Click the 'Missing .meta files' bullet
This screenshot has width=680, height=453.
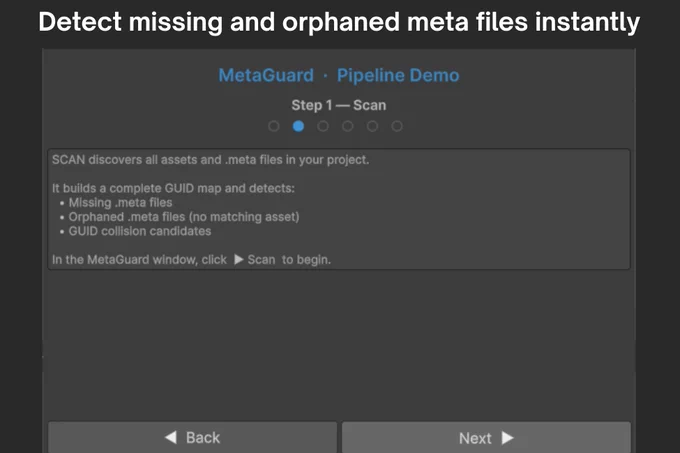tap(116, 202)
